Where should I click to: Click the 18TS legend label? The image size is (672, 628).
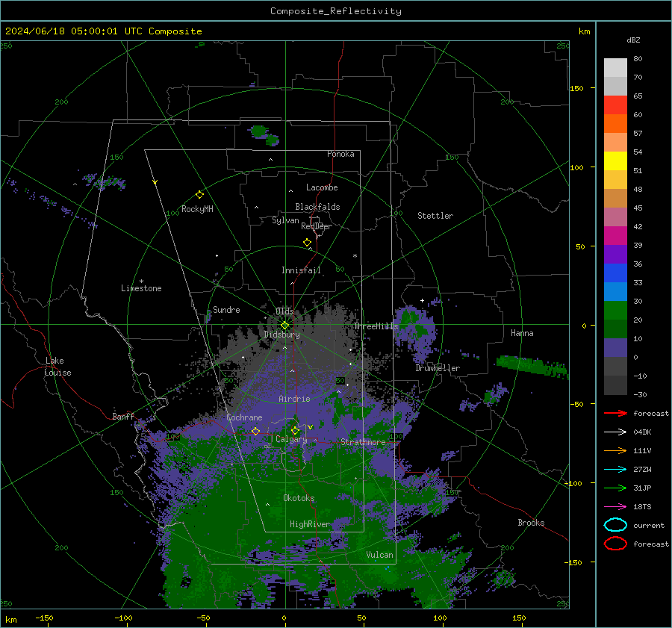click(x=642, y=507)
